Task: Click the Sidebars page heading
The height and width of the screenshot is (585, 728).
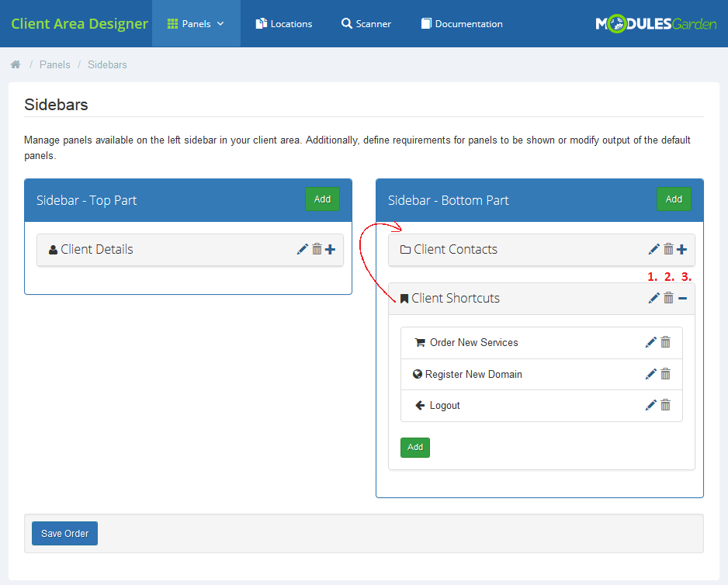Action: [56, 105]
